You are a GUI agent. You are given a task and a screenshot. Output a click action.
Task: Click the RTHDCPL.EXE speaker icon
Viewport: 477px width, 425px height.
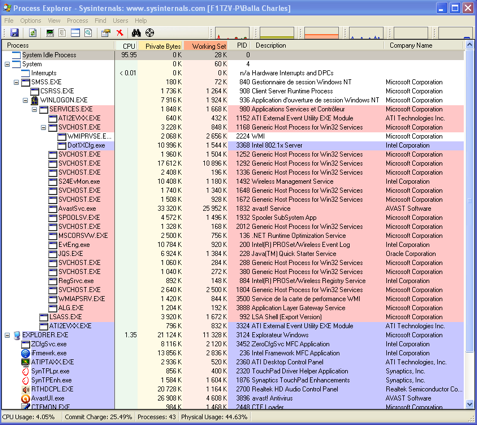25,389
